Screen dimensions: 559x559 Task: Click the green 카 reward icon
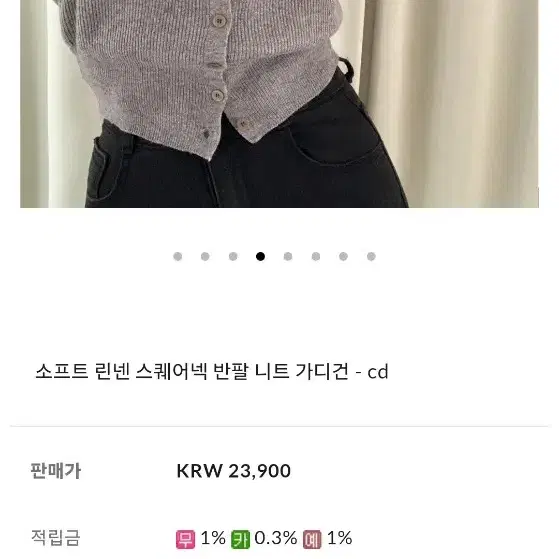241,539
